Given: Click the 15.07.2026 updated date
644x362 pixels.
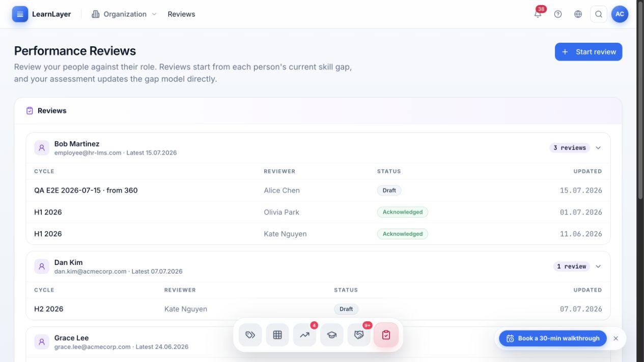Looking at the screenshot, I should pyautogui.click(x=581, y=190).
